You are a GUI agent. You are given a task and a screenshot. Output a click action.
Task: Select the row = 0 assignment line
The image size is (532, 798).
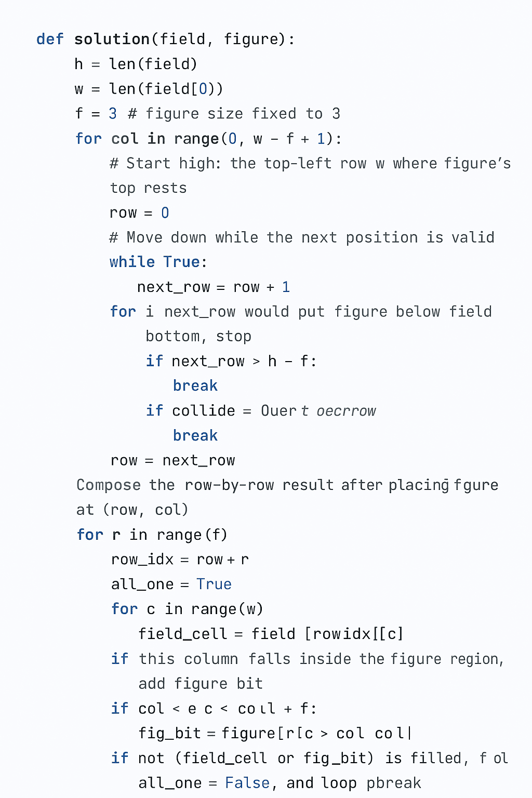click(x=139, y=213)
